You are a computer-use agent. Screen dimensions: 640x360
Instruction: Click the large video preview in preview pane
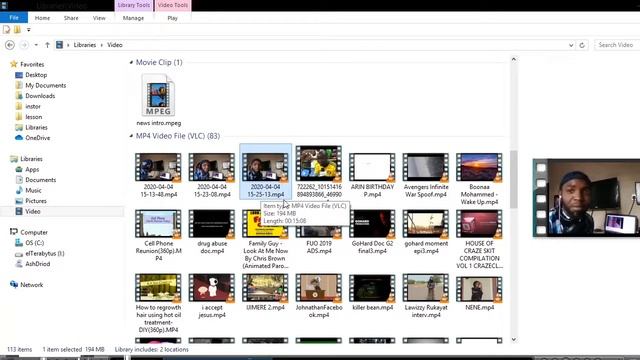(x=586, y=198)
